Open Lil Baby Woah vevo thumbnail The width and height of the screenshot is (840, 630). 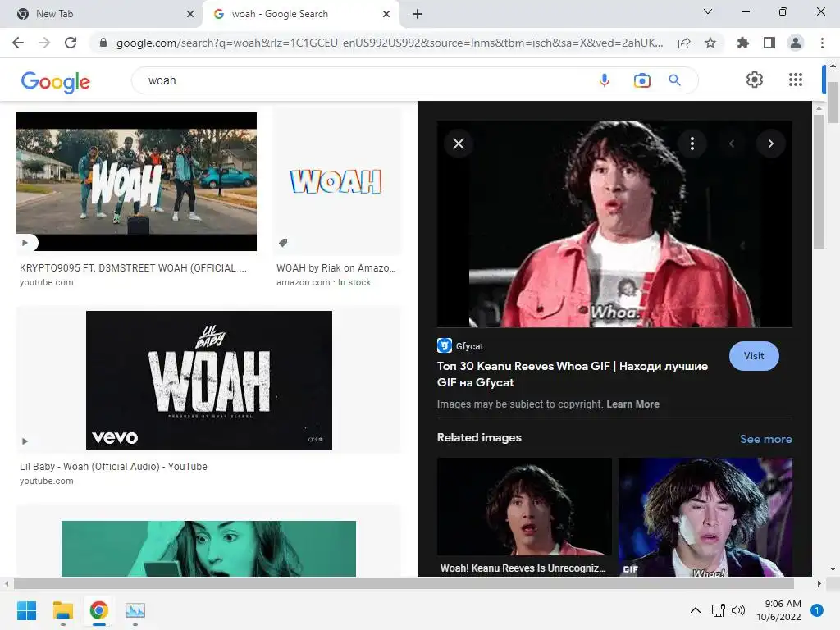tap(209, 381)
